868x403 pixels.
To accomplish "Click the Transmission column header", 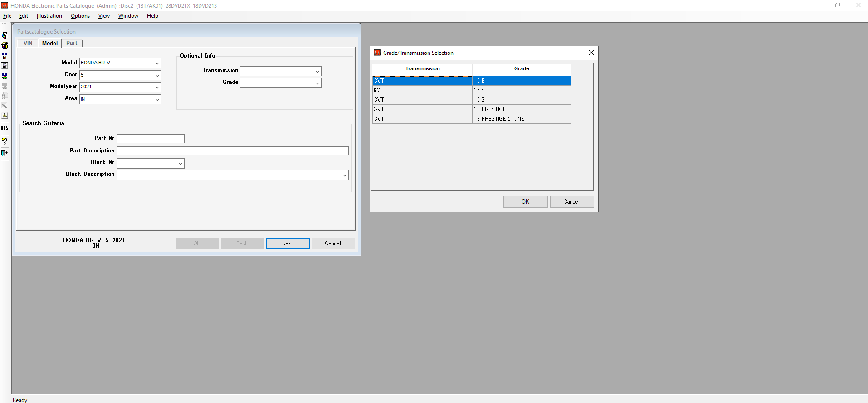I will click(x=422, y=69).
